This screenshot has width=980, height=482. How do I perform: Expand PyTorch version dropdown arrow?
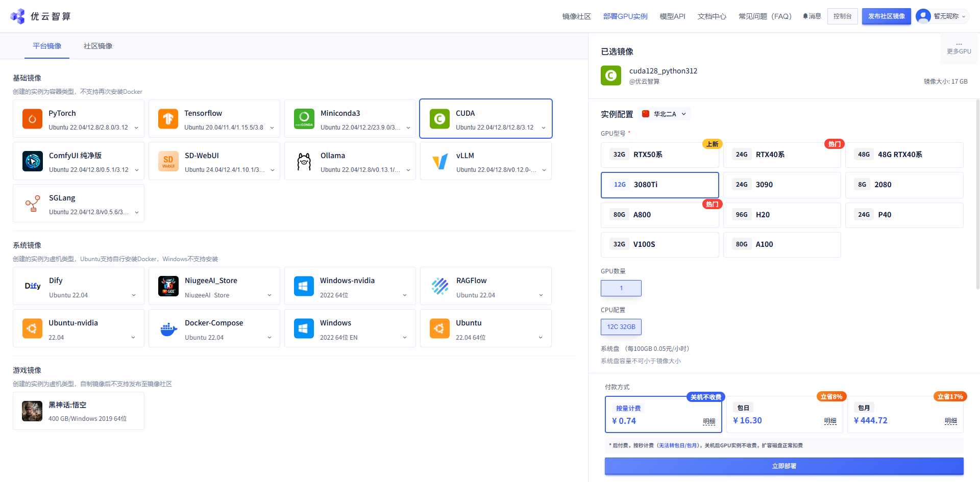tap(136, 128)
